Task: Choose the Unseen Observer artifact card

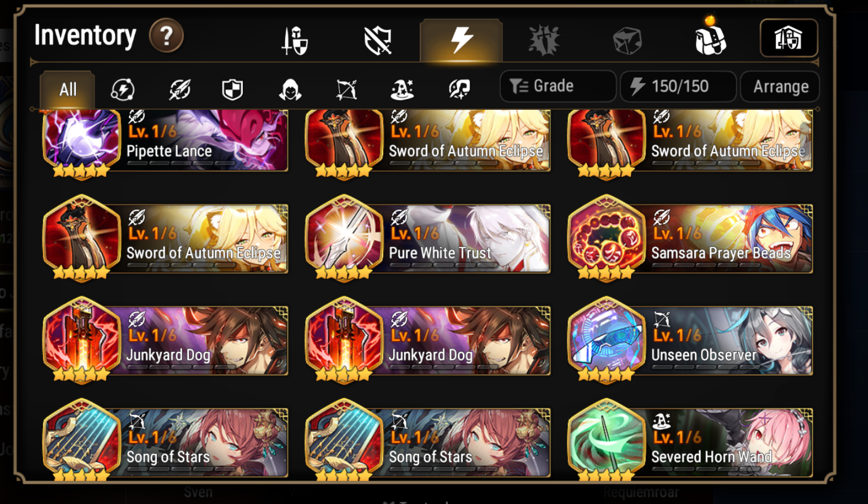Action: pyautogui.click(x=690, y=339)
